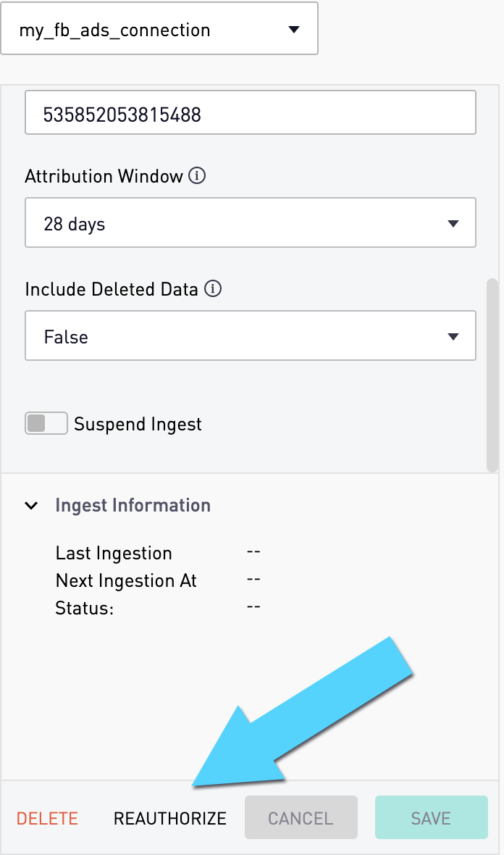This screenshot has height=855, width=504.
Task: Click the Ingest Information section header
Action: pyautogui.click(x=133, y=506)
